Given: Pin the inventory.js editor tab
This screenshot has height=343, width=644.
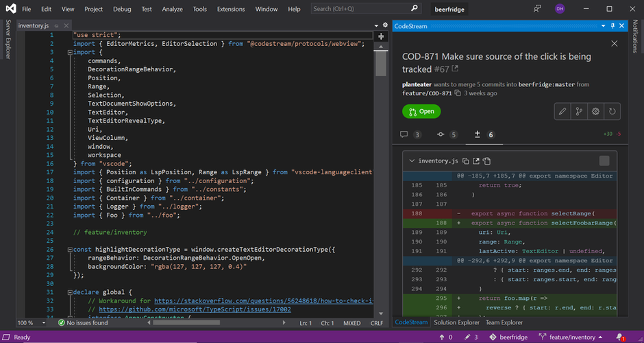Looking at the screenshot, I should click(x=57, y=25).
